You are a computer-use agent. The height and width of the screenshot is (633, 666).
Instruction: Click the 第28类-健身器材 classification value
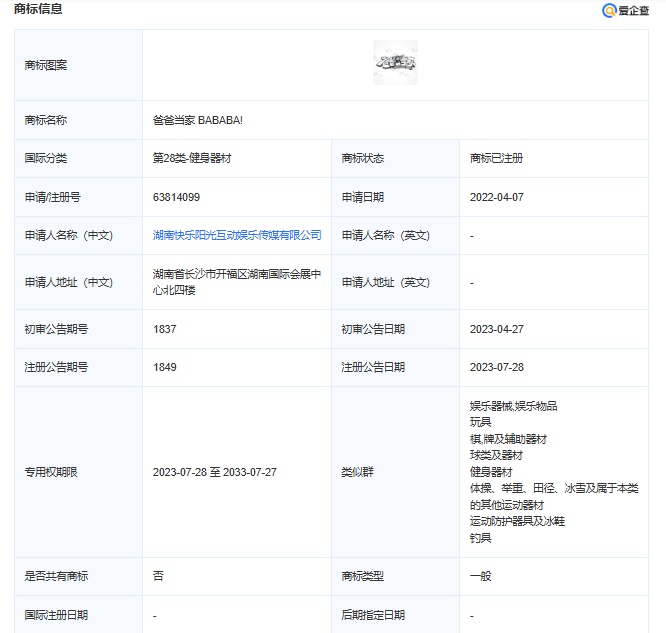(192, 158)
